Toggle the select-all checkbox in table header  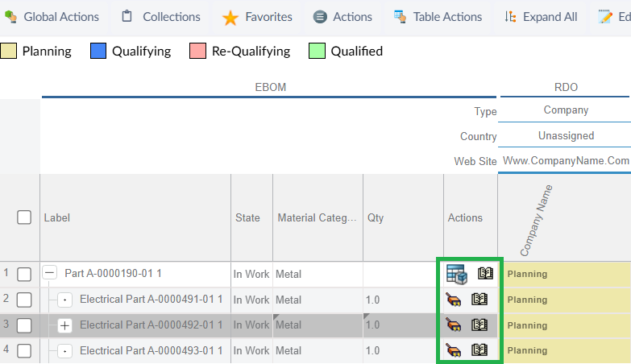(24, 217)
